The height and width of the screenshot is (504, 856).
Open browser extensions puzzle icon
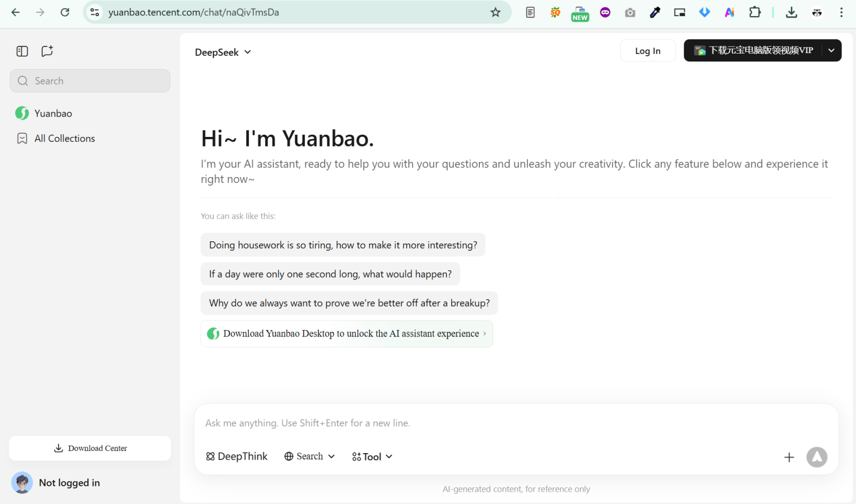[754, 12]
